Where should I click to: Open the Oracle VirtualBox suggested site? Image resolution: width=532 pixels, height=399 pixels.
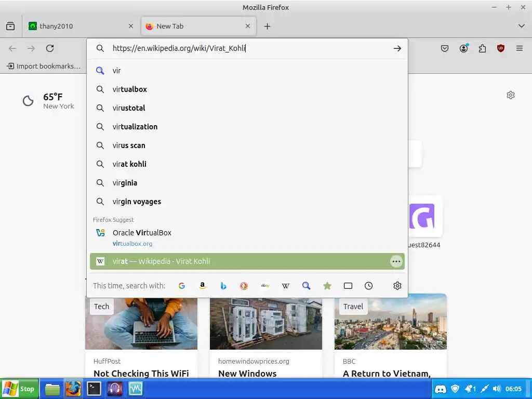point(247,237)
